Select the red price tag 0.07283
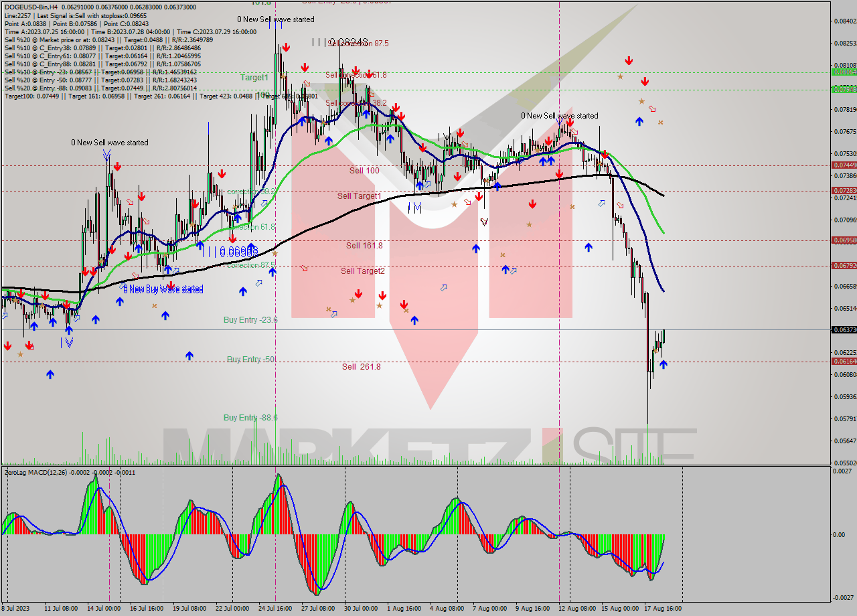857x616 pixels. 844,191
